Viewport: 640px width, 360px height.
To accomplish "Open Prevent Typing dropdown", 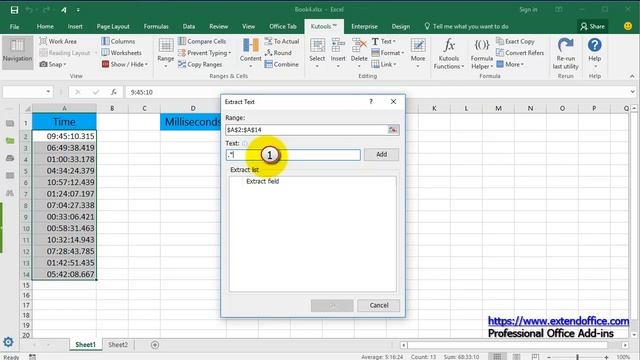I will (x=204, y=53).
